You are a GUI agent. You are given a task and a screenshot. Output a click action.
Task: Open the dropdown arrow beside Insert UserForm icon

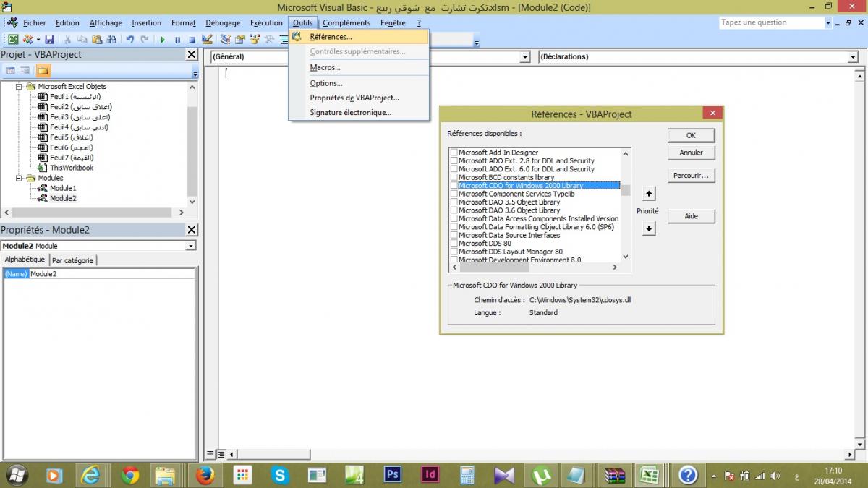coord(37,39)
